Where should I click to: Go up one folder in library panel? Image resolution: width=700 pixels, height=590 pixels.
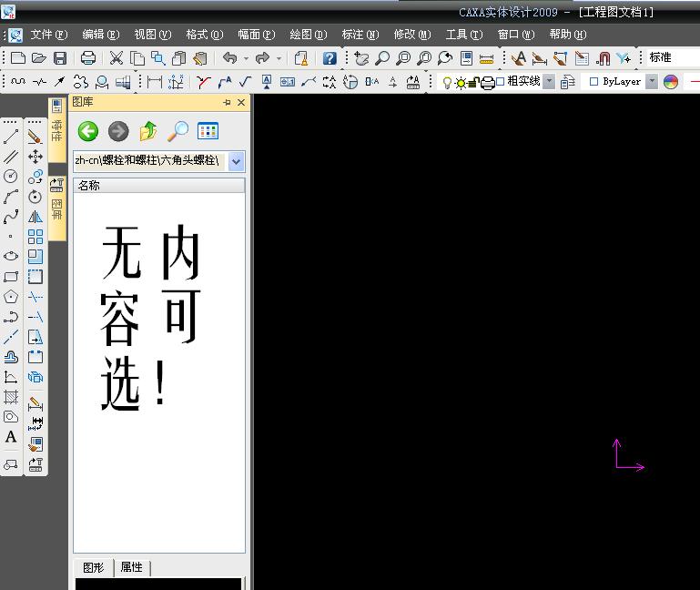tap(147, 131)
